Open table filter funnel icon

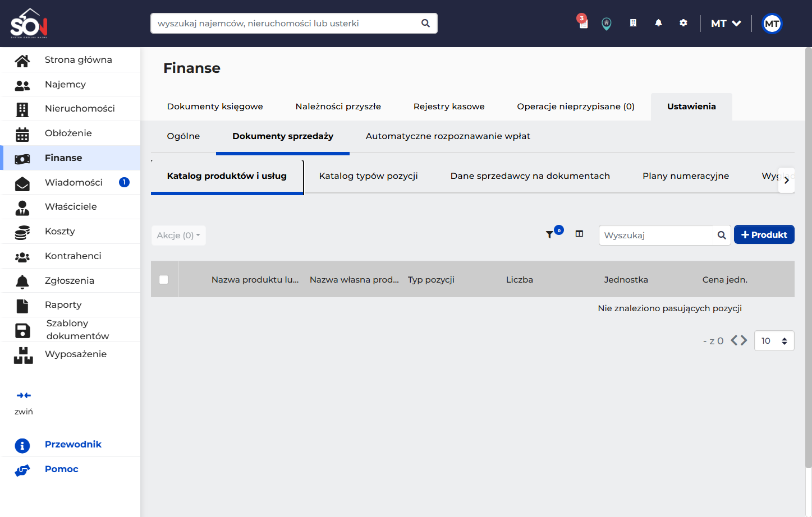point(550,234)
